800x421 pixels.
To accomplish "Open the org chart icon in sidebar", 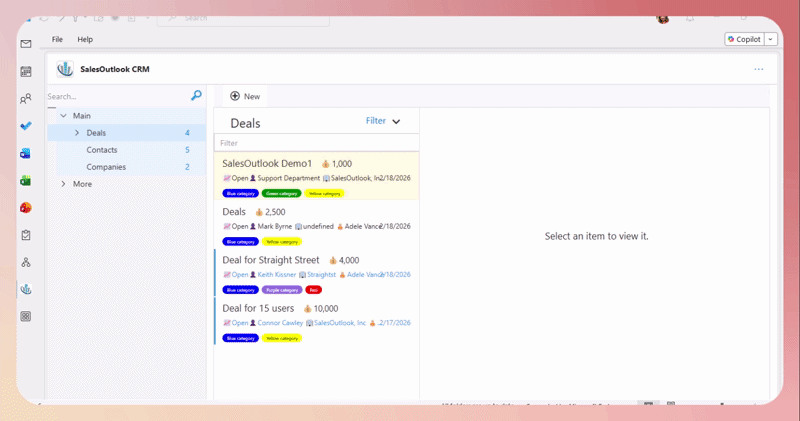I will click(x=26, y=262).
